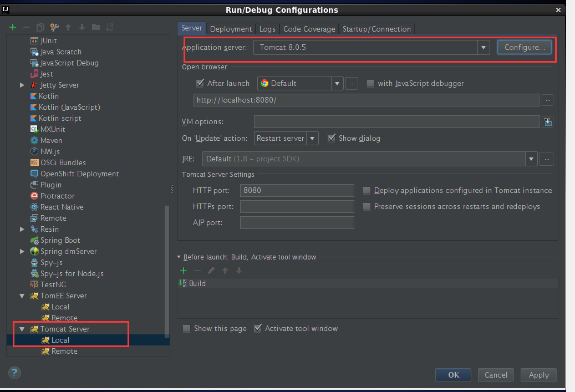575x392 pixels.
Task: Click the Apply button
Action: click(539, 375)
